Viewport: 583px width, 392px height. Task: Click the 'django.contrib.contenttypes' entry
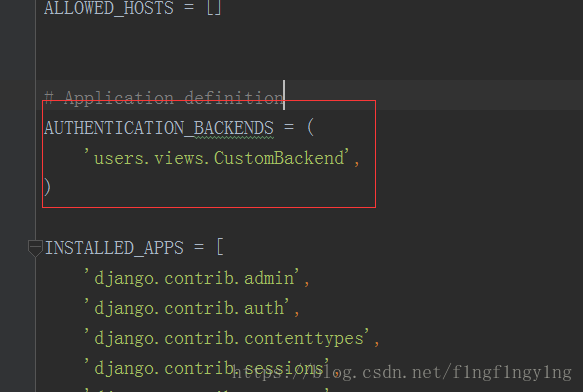click(x=227, y=338)
